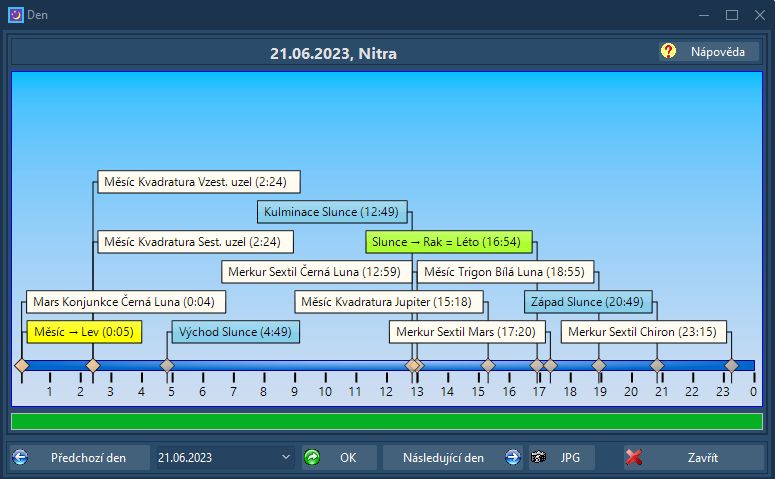Click the red X close icon
Image resolution: width=775 pixels, height=479 pixels.
[x=634, y=457]
